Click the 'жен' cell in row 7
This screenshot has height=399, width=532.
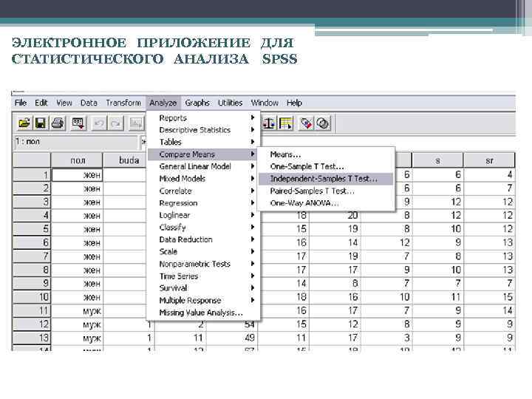pyautogui.click(x=77, y=256)
